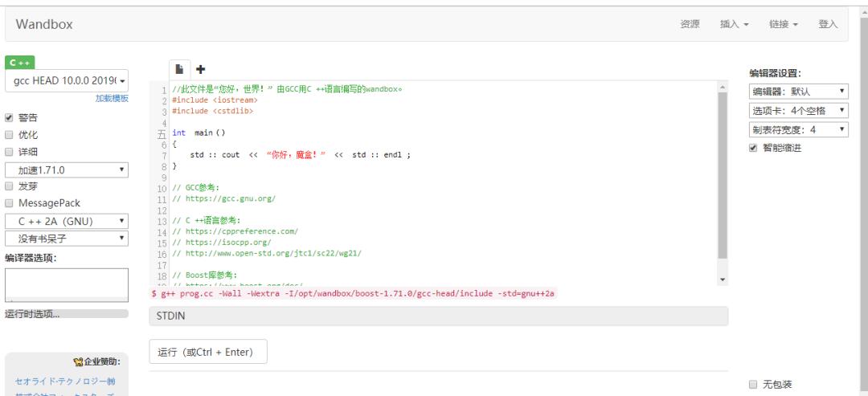Viewport: 868px width, 396px height.
Task: Open the 编辑器：默认 editor dropdown
Action: click(798, 92)
